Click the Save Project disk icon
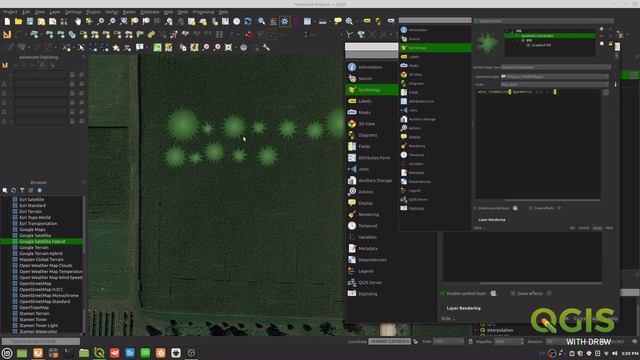 [30, 21]
